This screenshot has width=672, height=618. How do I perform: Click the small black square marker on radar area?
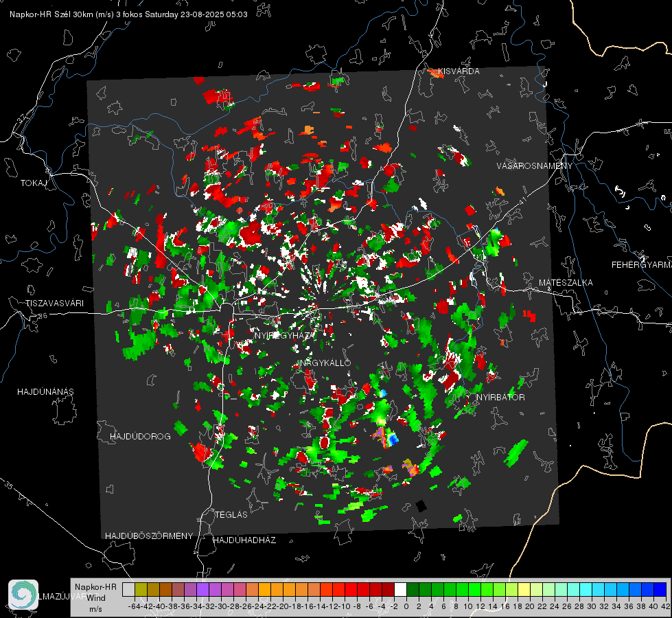click(421, 506)
